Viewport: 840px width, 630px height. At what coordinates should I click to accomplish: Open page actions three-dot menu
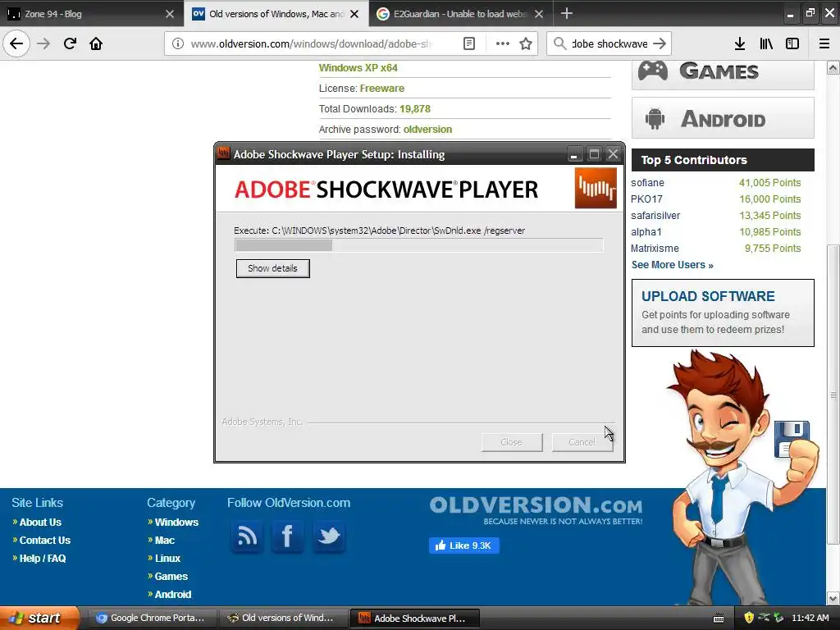tap(503, 43)
